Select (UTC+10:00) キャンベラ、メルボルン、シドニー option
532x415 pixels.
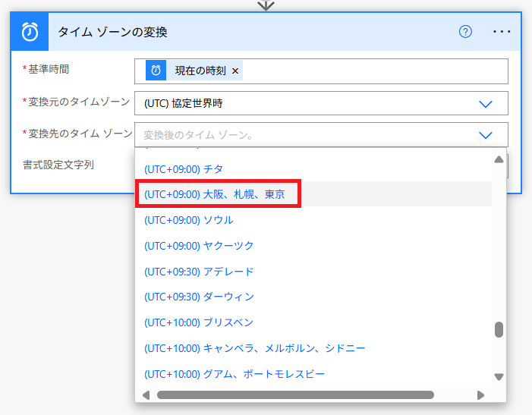(x=254, y=348)
